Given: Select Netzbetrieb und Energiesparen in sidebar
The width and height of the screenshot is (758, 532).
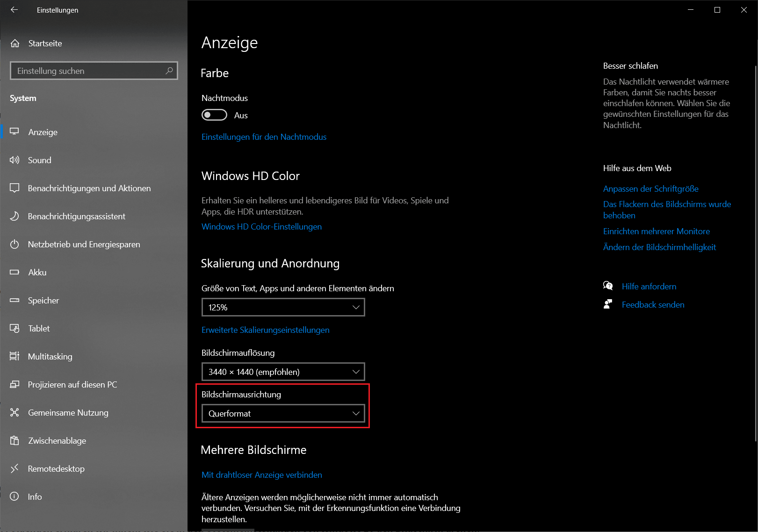Looking at the screenshot, I should coord(84,244).
